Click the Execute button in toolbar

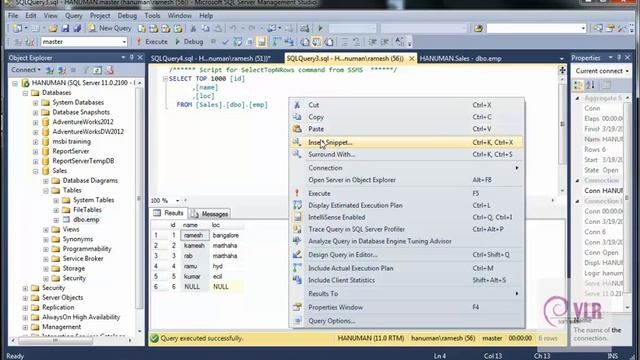click(x=152, y=42)
